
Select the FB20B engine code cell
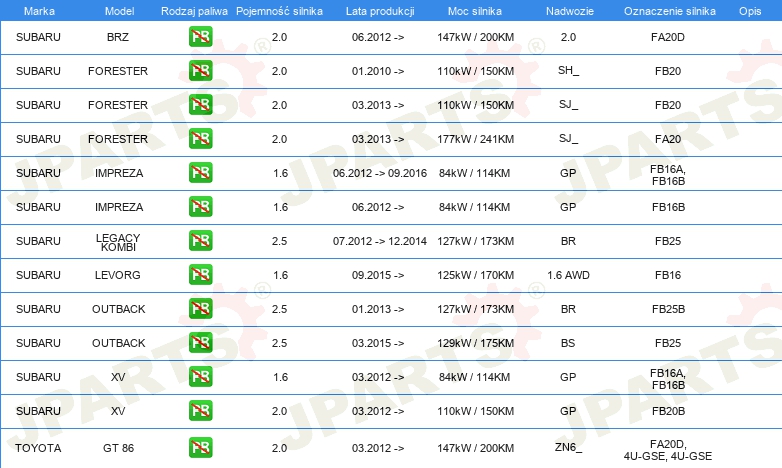668,411
